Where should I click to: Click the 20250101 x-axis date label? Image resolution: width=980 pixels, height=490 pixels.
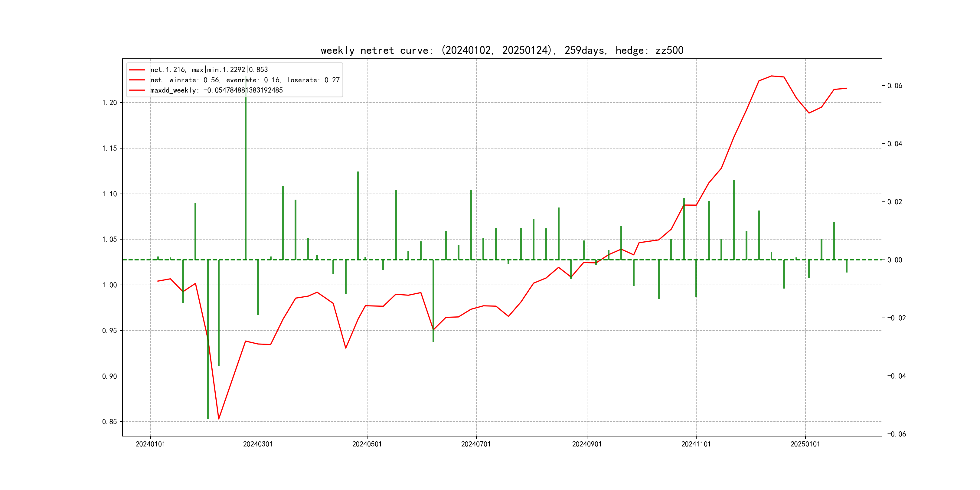click(805, 444)
